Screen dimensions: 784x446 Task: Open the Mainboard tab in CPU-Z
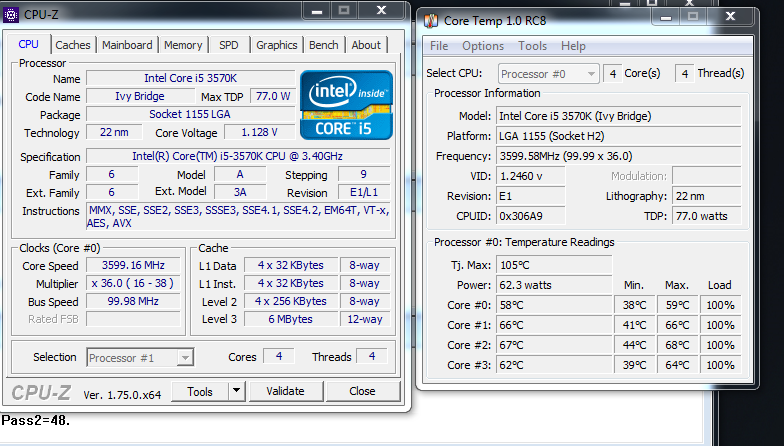127,45
